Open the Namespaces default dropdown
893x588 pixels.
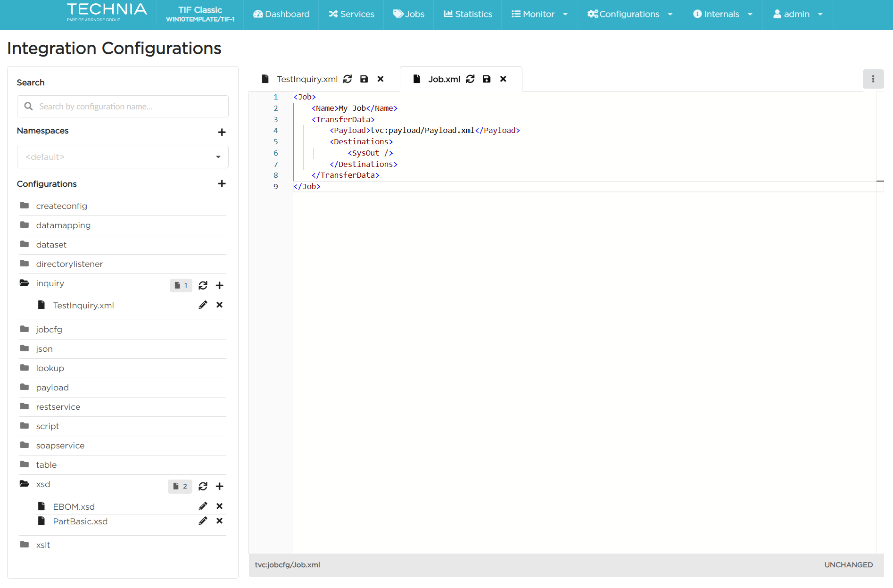123,157
